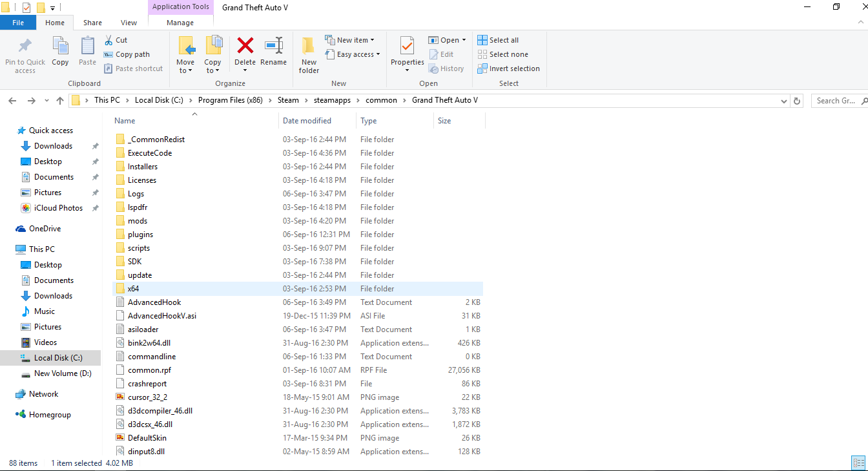Switch to the Share ribbon tab
The width and height of the screenshot is (868, 471).
(x=92, y=23)
